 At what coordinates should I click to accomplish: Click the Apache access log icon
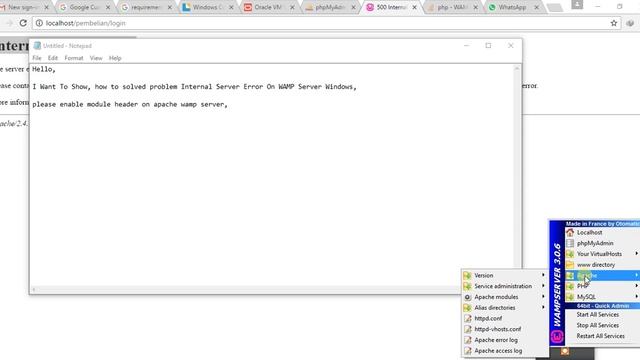468,351
